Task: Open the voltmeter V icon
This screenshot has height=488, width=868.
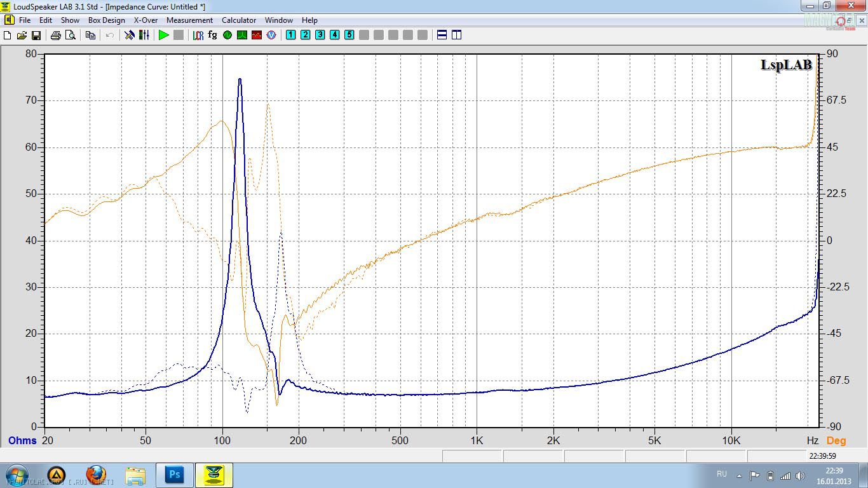Action: 271,35
